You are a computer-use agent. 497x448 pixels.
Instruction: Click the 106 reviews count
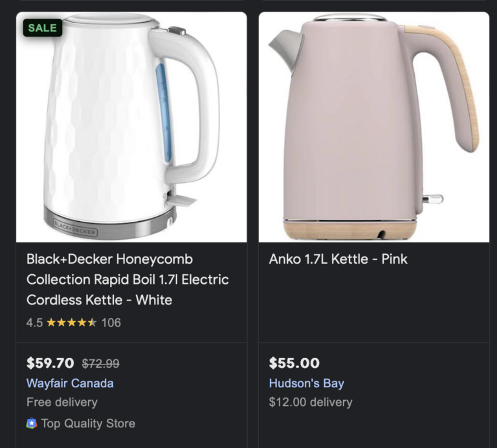tap(111, 322)
